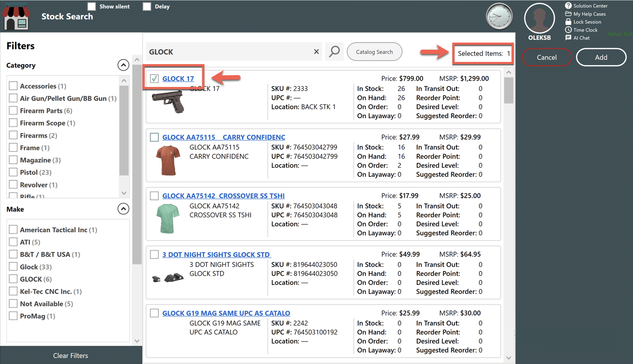Click the Solution Center question mark icon
This screenshot has height=364, width=633.
(x=568, y=6)
